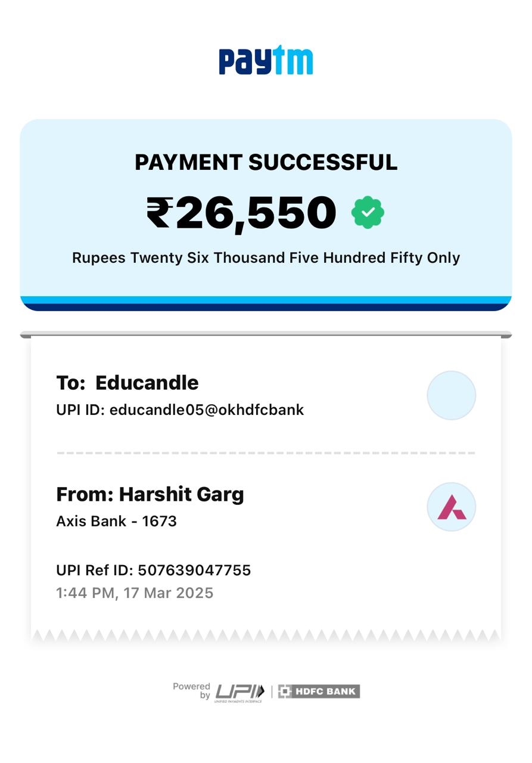Tap the dashed divider between To and From
Screen dimensions: 532x763
pos(266,453)
